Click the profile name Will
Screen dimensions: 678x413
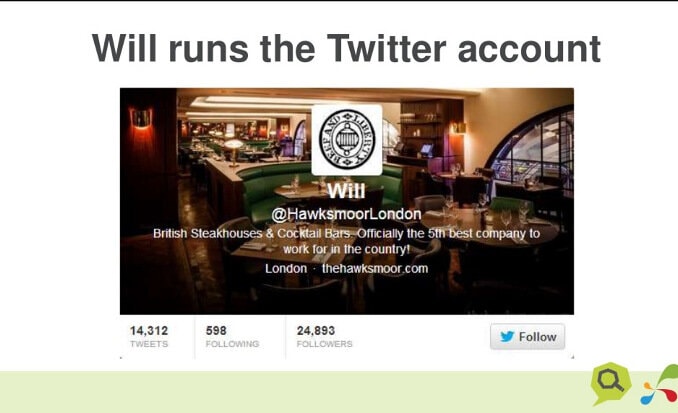(346, 191)
